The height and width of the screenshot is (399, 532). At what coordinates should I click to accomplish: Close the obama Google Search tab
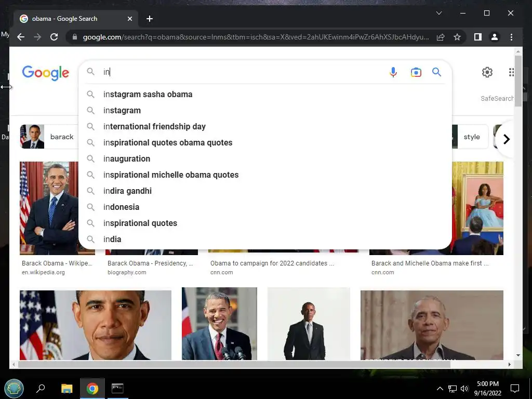129,19
